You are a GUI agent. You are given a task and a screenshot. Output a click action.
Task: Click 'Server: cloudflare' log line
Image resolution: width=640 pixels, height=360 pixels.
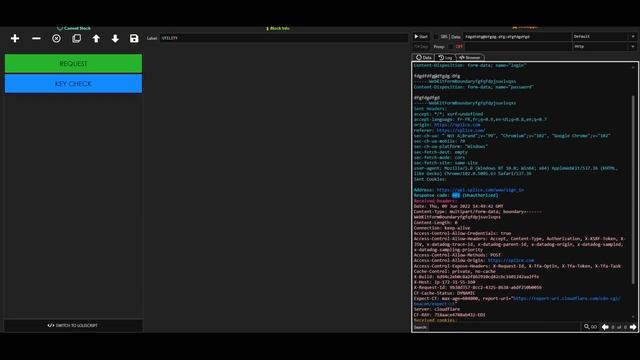(x=437, y=309)
